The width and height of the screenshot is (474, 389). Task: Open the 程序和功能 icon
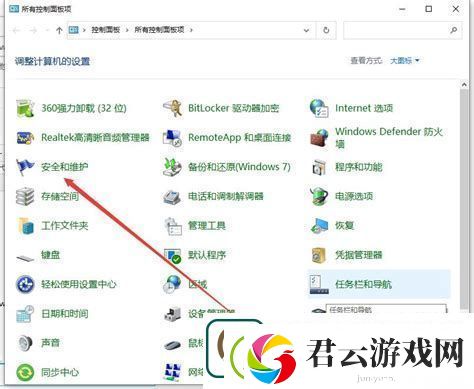pos(319,167)
